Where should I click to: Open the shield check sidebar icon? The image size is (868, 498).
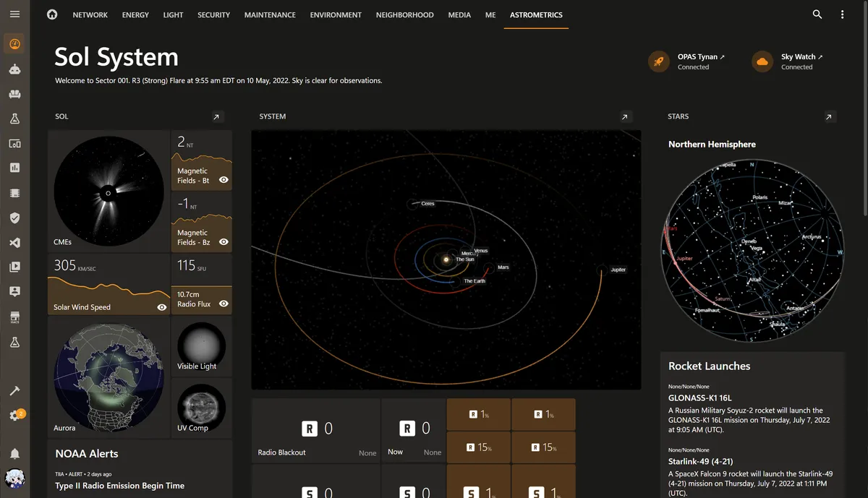click(x=14, y=218)
